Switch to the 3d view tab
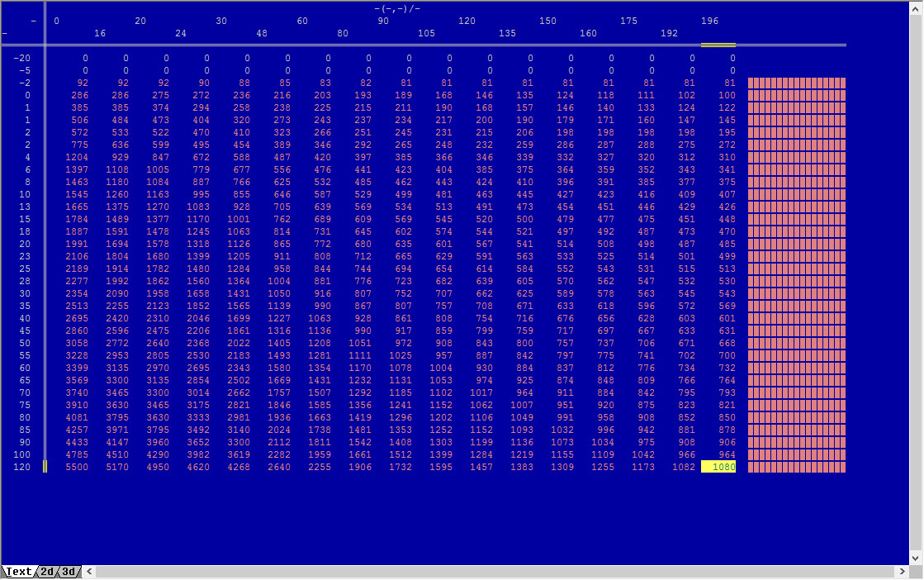 pyautogui.click(x=69, y=572)
